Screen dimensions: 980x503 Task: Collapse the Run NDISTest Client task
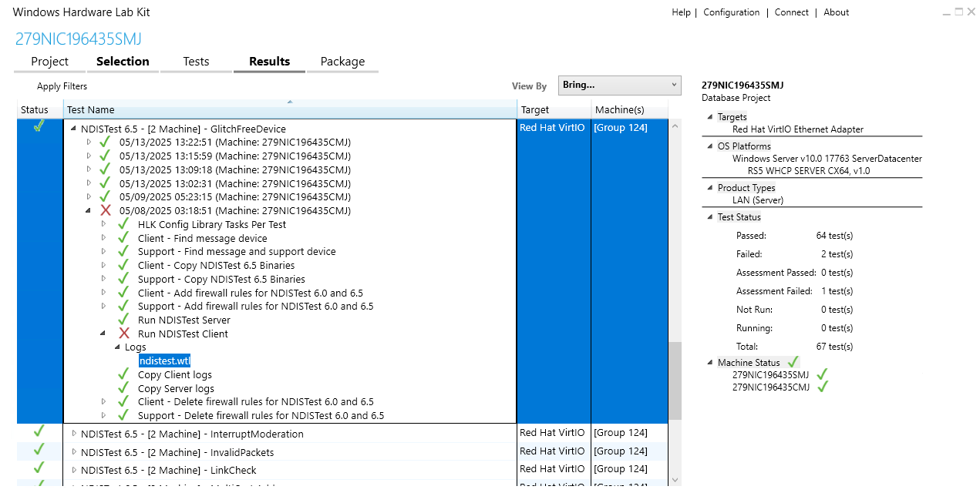coord(103,334)
